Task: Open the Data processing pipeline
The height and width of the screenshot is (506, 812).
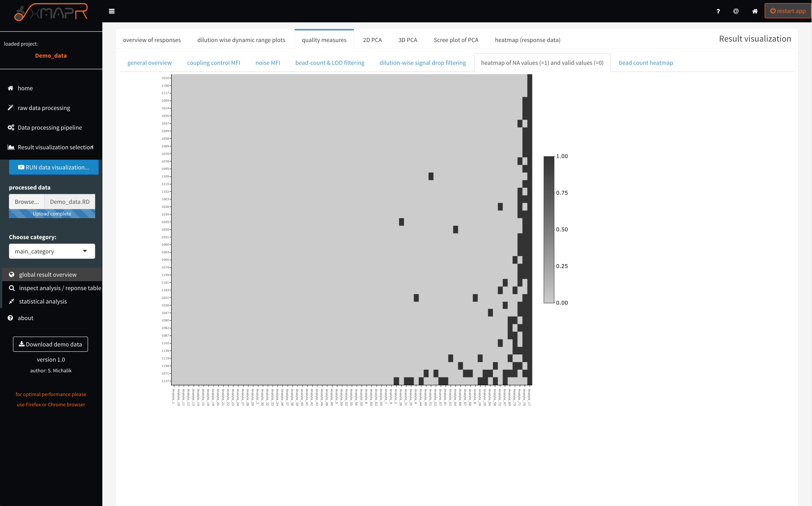Action: [x=50, y=127]
